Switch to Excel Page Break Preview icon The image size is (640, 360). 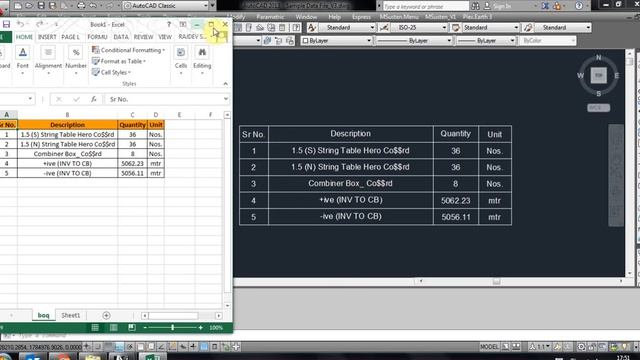coord(131,327)
